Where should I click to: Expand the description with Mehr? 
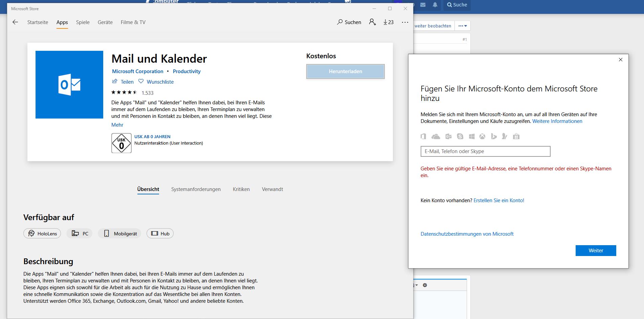point(117,125)
